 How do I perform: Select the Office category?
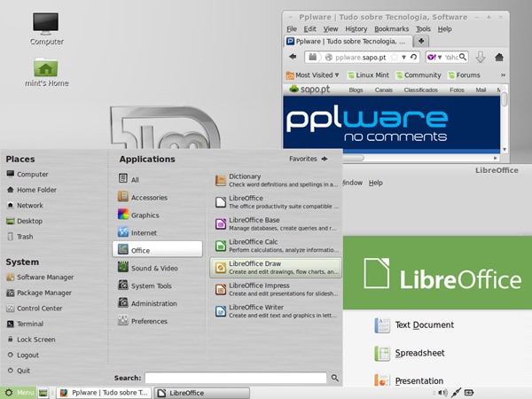(158, 250)
